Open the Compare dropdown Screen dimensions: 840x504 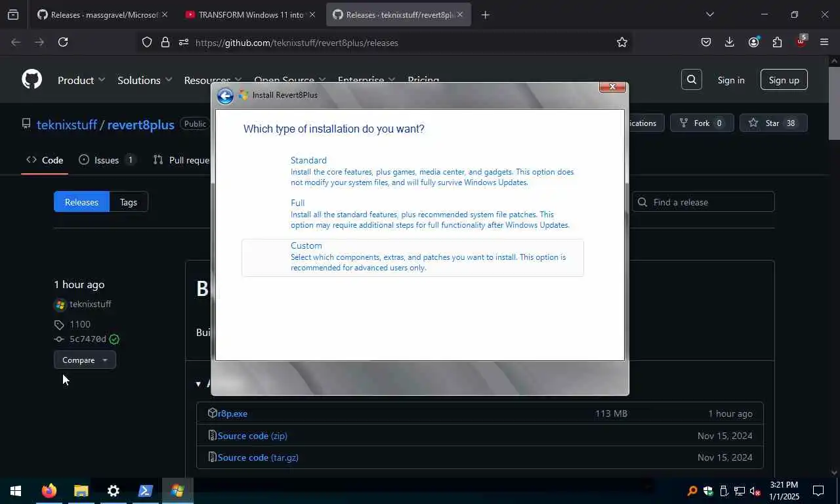[x=85, y=360]
